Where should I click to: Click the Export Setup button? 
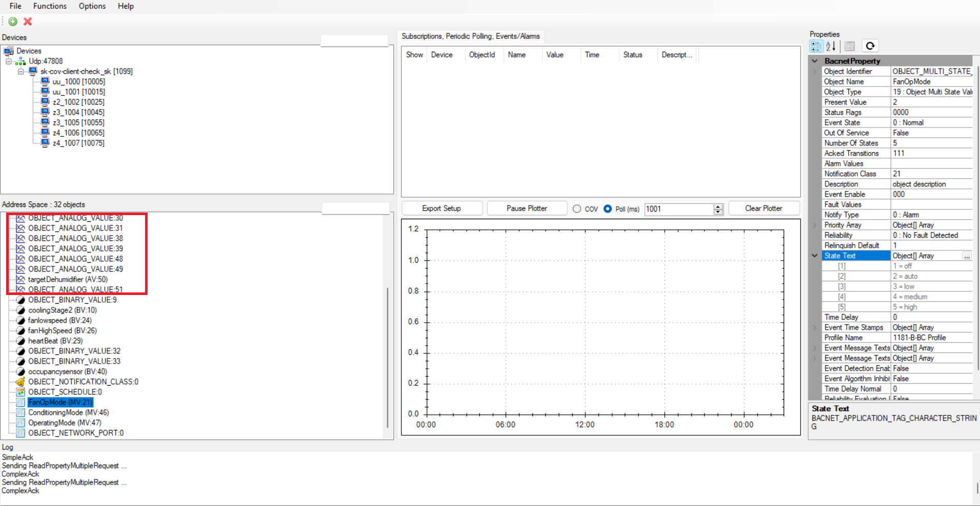(442, 208)
